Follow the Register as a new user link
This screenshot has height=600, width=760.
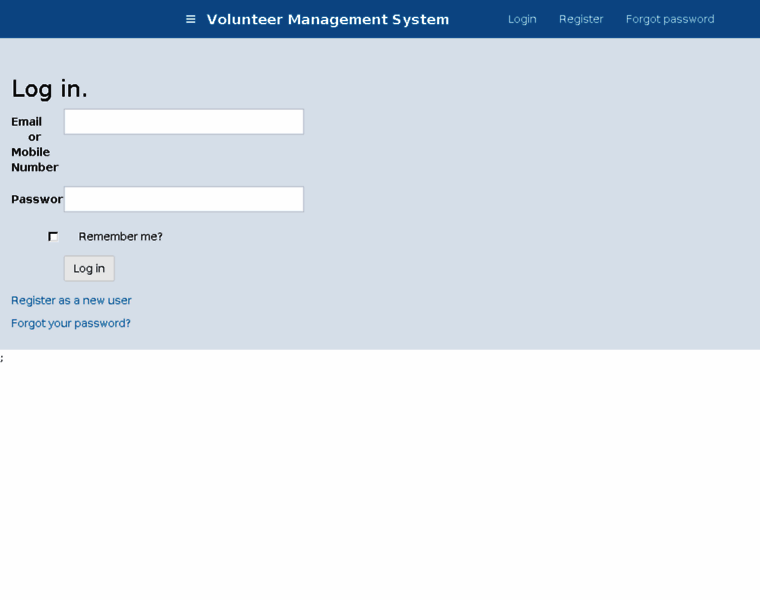tap(71, 300)
